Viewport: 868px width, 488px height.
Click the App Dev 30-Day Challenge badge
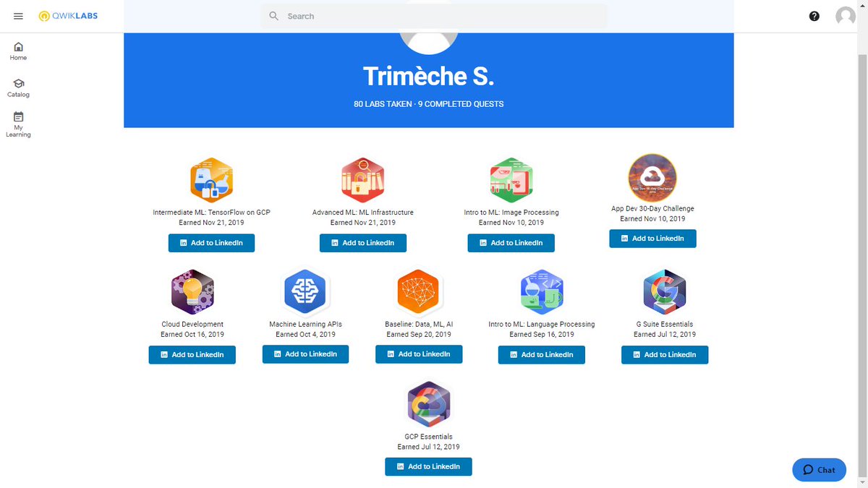tap(652, 177)
